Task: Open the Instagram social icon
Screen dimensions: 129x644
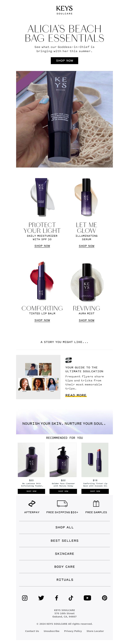Action: pyautogui.click(x=25, y=598)
